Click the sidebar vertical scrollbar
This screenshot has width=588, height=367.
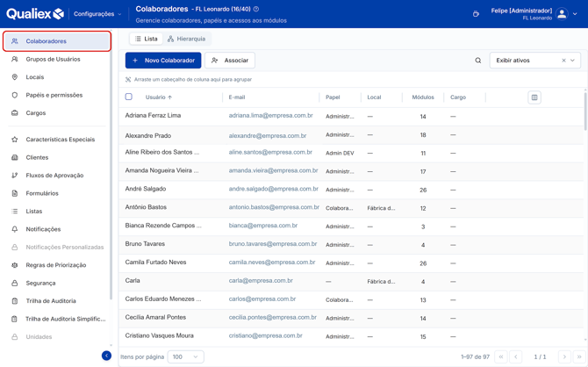pyautogui.click(x=111, y=167)
